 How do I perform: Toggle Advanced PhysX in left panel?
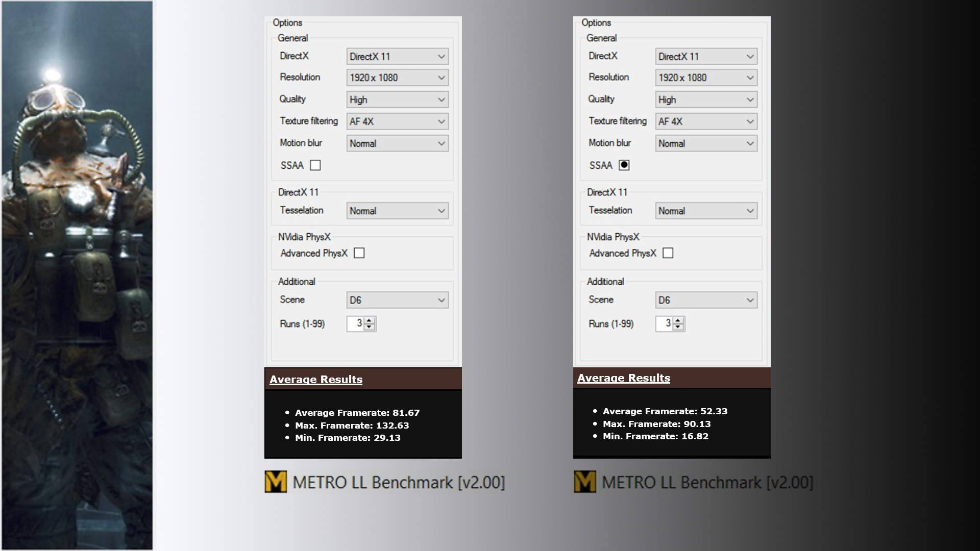tap(359, 253)
